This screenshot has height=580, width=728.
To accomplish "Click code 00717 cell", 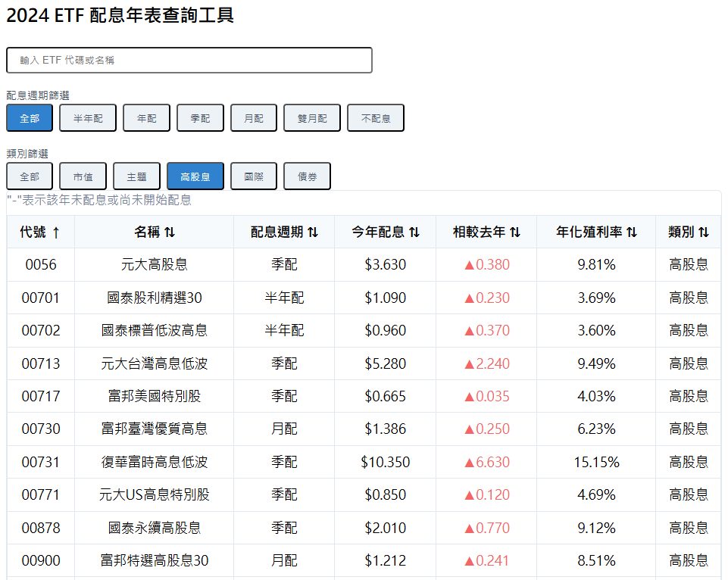I will (x=41, y=396).
